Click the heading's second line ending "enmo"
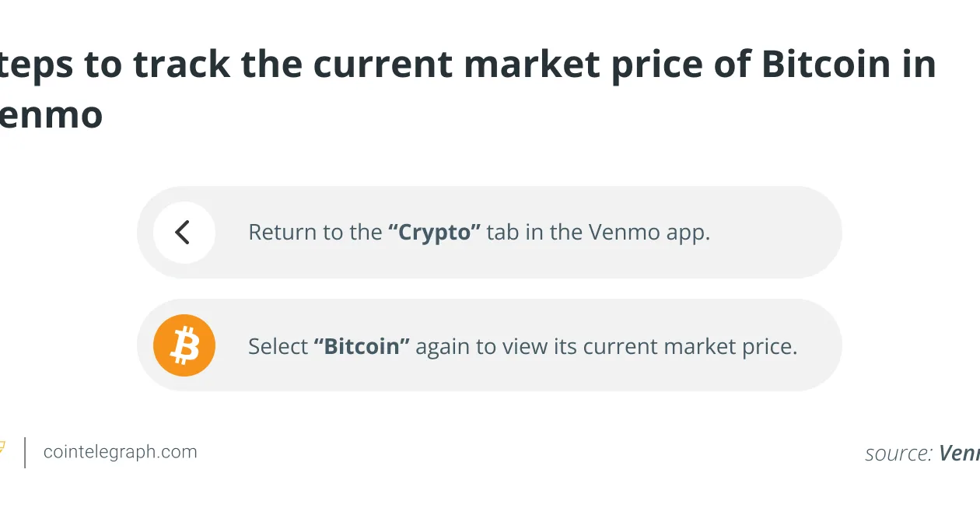 pyautogui.click(x=51, y=115)
